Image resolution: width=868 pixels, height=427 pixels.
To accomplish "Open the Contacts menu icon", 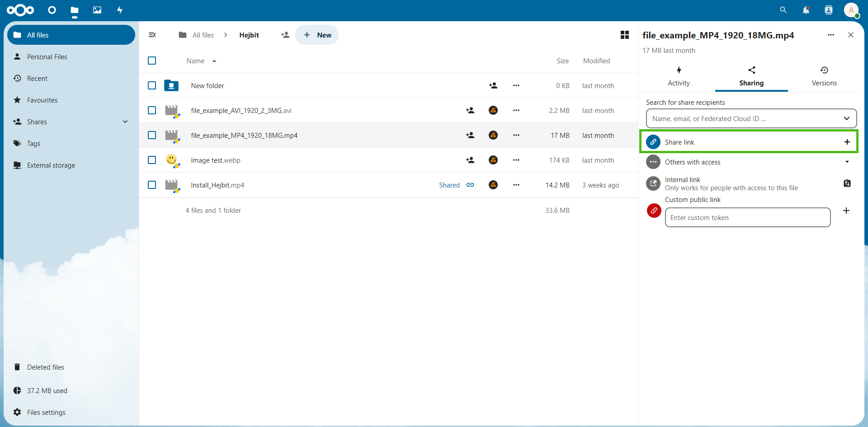I will point(828,10).
